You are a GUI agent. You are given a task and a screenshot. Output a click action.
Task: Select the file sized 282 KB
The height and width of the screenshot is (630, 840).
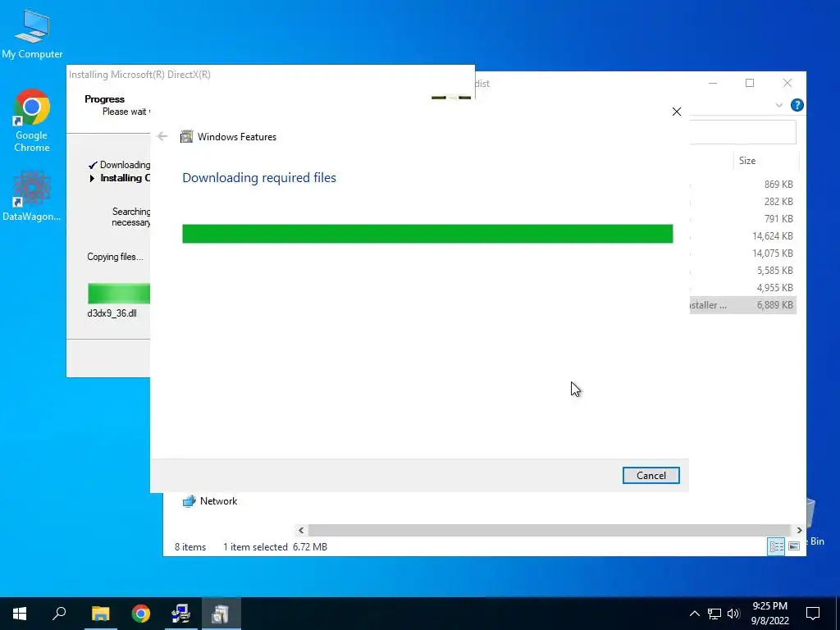[x=742, y=202]
